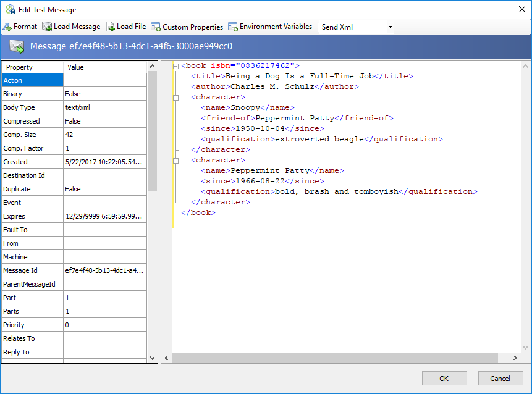The image size is (532, 394).
Task: Click the Comp. Factor value cell
Action: [x=105, y=148]
